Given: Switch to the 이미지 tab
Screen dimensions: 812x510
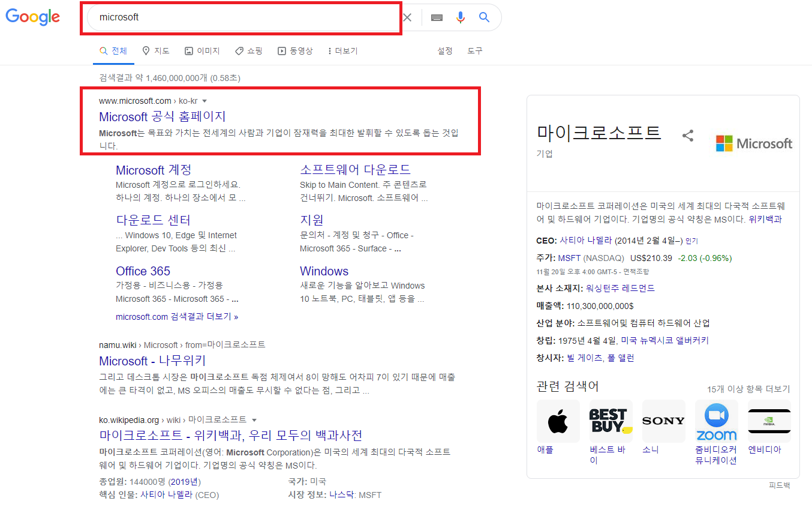Looking at the screenshot, I should click(x=202, y=51).
